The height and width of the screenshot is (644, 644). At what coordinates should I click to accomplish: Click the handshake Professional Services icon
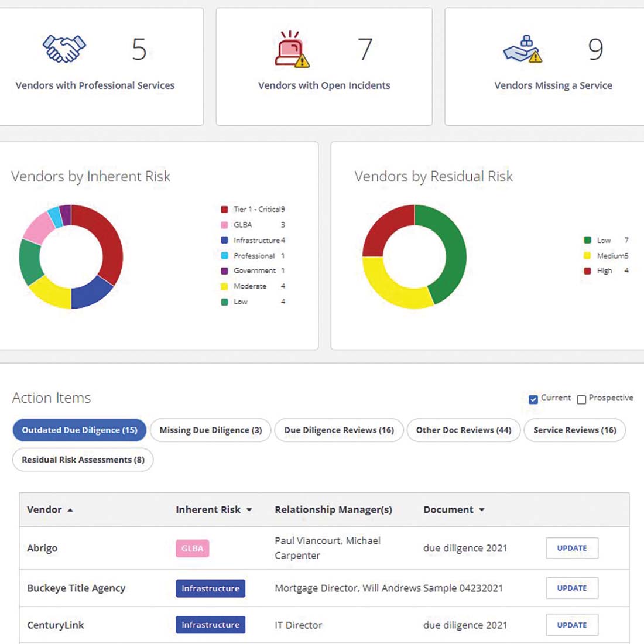(64, 49)
